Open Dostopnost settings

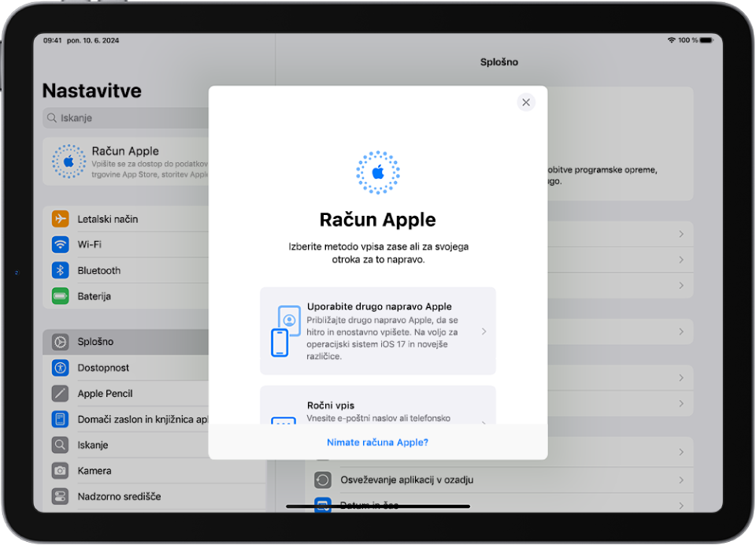(126, 368)
